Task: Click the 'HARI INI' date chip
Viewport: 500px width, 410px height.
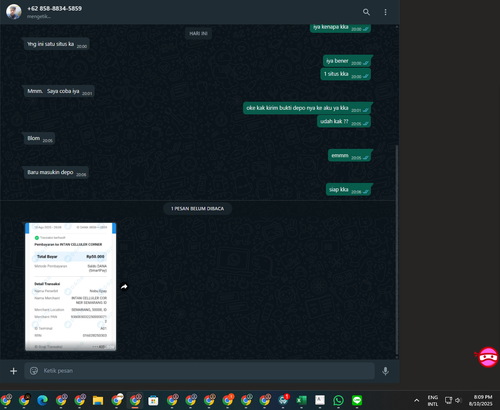Action: coord(198,33)
